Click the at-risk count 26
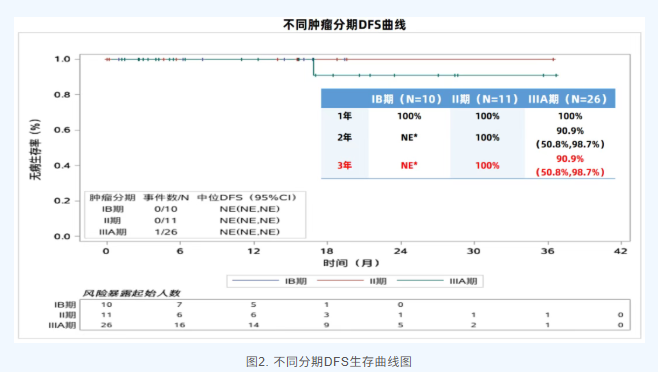The height and width of the screenshot is (372, 658). tap(107, 325)
